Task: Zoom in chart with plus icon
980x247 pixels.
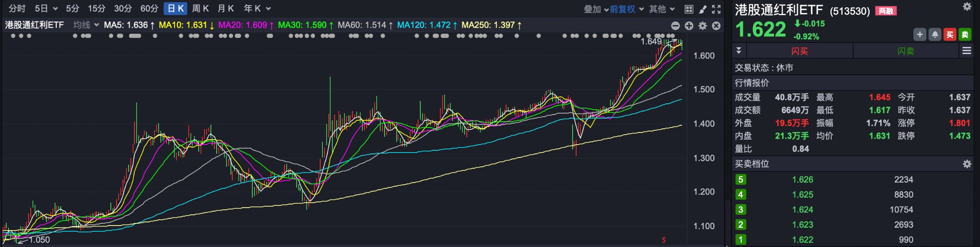Action: (689, 26)
